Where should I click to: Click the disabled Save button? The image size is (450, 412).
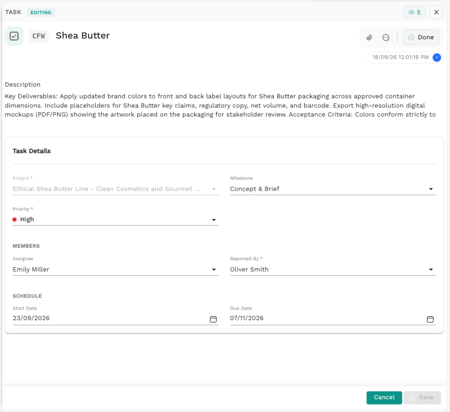422,397
